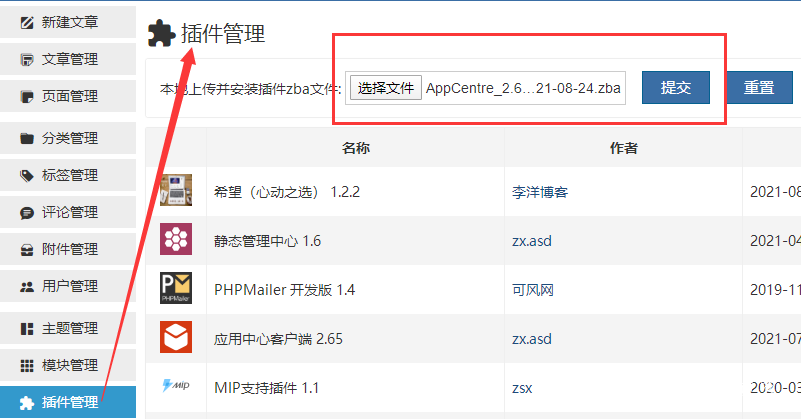This screenshot has height=419, width=801.
Task: Open 附件管理 from the sidebar
Action: click(68, 249)
